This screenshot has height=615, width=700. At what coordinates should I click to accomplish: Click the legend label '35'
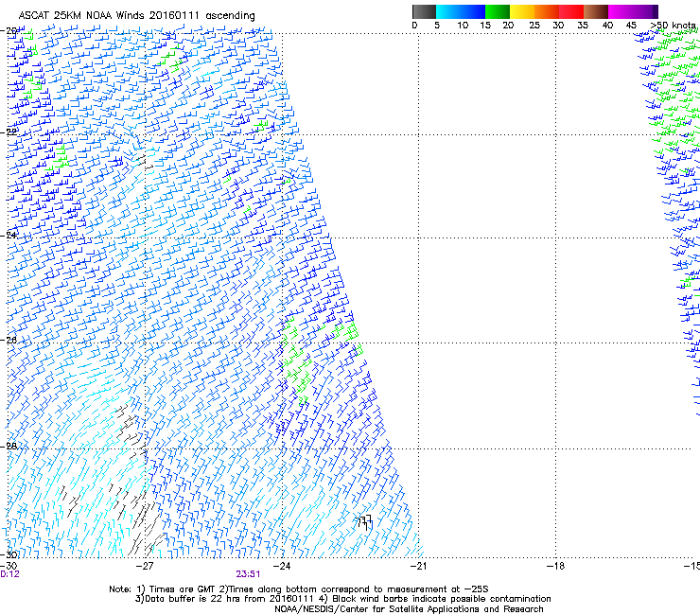coord(583,26)
